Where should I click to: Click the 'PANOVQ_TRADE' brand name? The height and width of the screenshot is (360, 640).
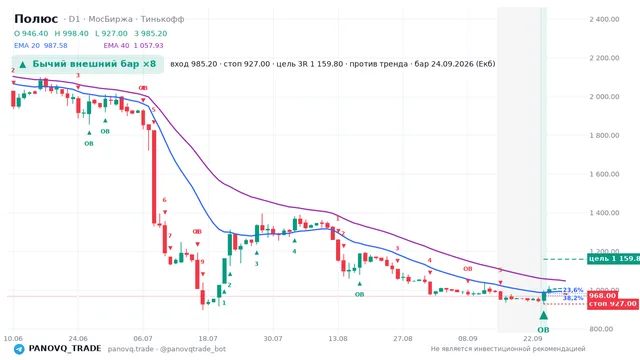[65, 349]
